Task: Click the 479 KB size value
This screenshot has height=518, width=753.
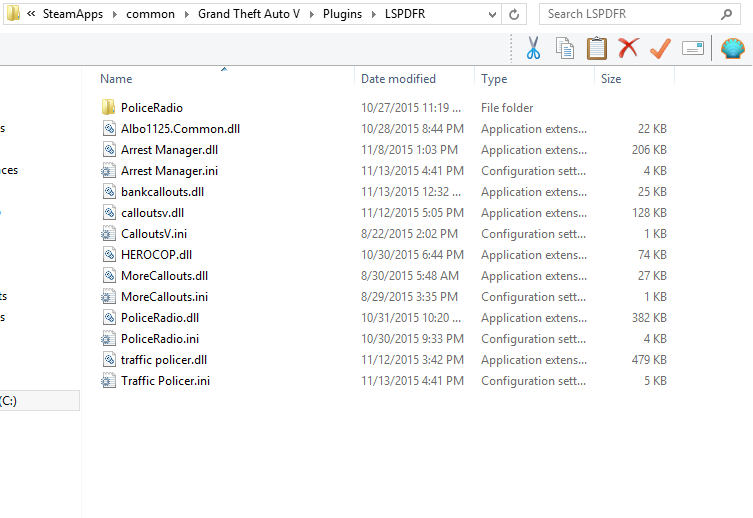Action: (649, 360)
